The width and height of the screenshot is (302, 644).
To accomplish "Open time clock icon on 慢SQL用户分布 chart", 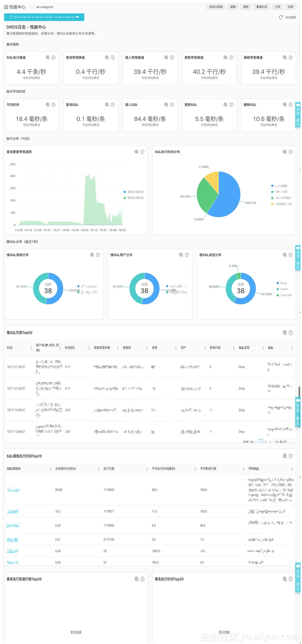I will [187, 255].
